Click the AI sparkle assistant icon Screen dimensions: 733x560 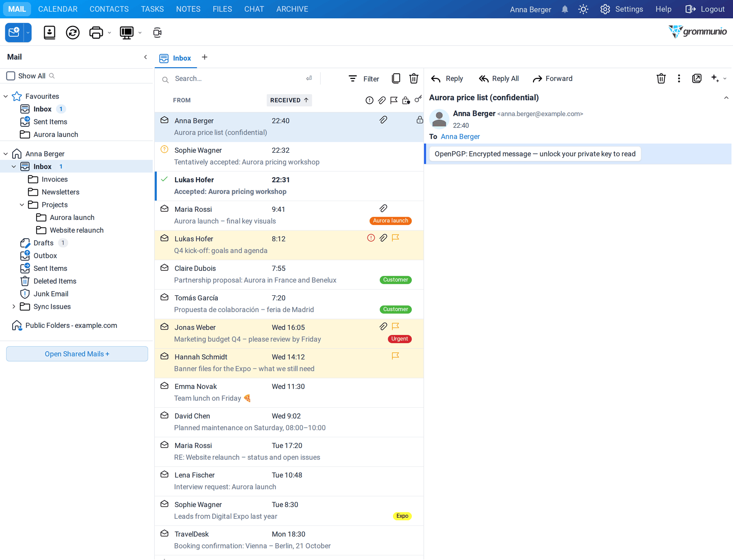point(715,78)
